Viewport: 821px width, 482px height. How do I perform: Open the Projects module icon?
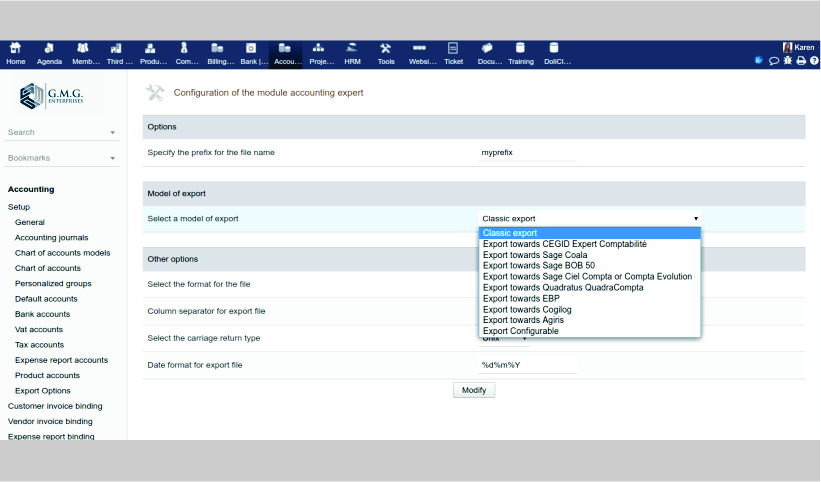[x=320, y=53]
